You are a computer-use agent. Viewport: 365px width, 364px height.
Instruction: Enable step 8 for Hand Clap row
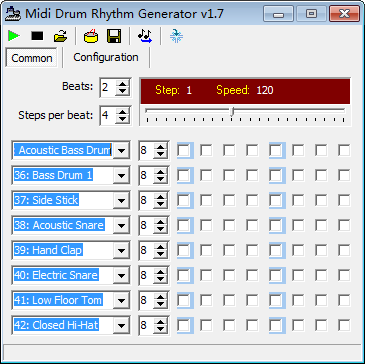coord(344,250)
